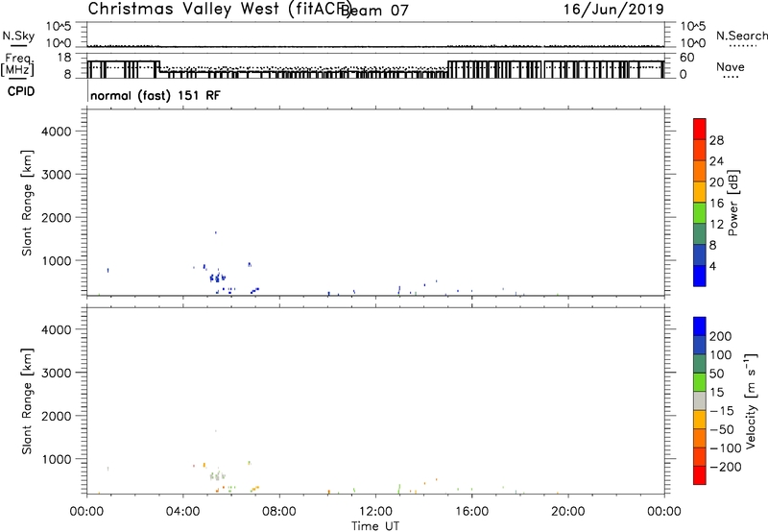Click the 'CPID' label
768x532 pixels.
(21, 91)
